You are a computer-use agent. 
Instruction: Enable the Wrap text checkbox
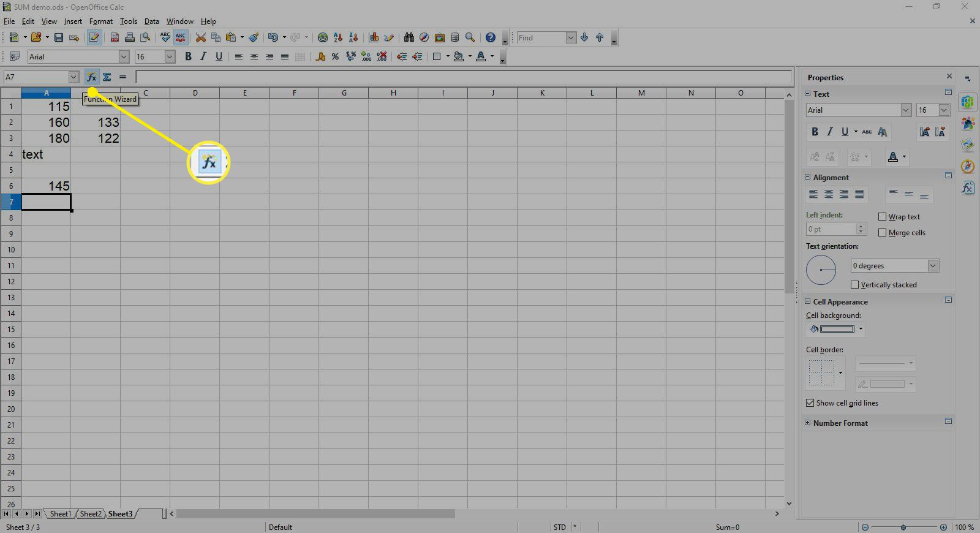click(x=882, y=216)
